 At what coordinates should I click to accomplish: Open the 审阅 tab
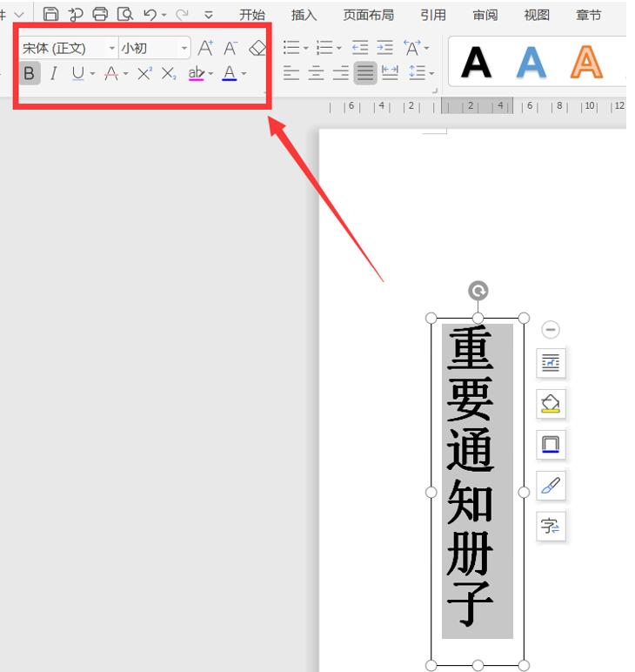[485, 16]
